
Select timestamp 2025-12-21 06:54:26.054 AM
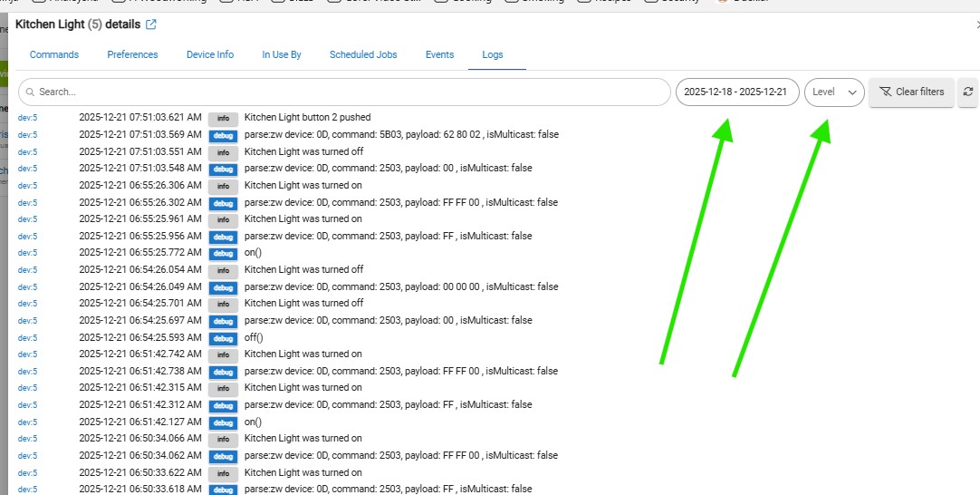(140, 269)
